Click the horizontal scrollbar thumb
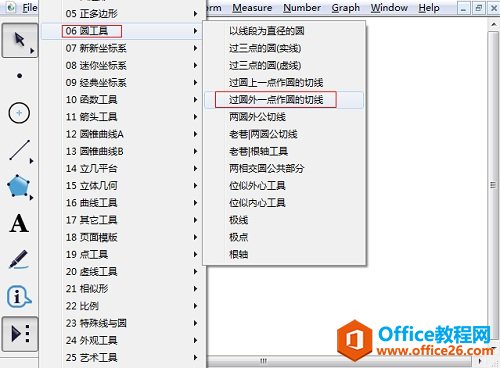Screen dimensions: 500x368 [263, 361]
